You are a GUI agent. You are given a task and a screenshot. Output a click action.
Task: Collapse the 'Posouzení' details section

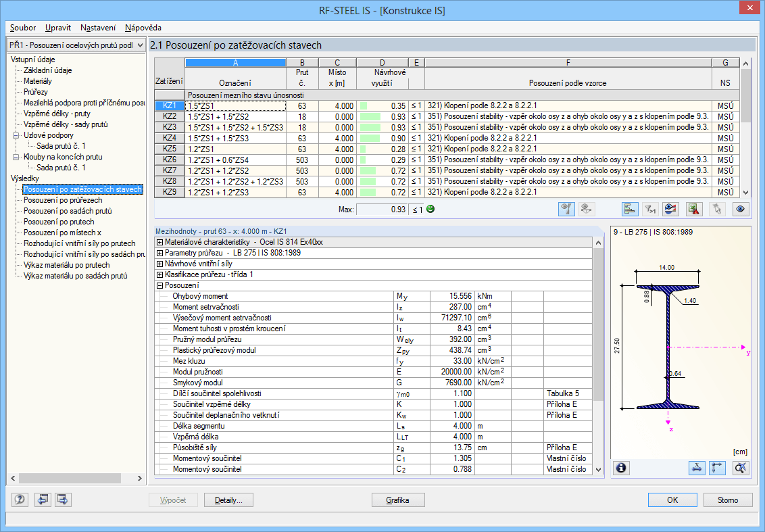[159, 286]
